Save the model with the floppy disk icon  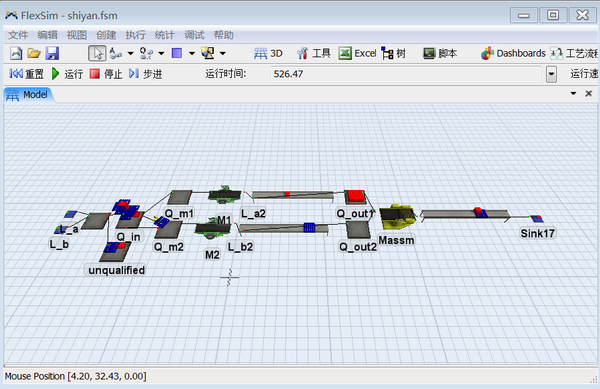(x=52, y=53)
